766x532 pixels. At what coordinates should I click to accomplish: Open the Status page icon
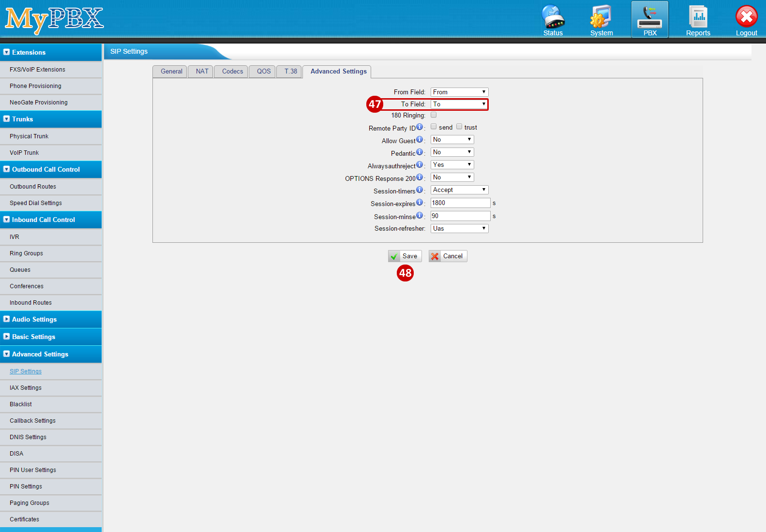click(x=553, y=18)
